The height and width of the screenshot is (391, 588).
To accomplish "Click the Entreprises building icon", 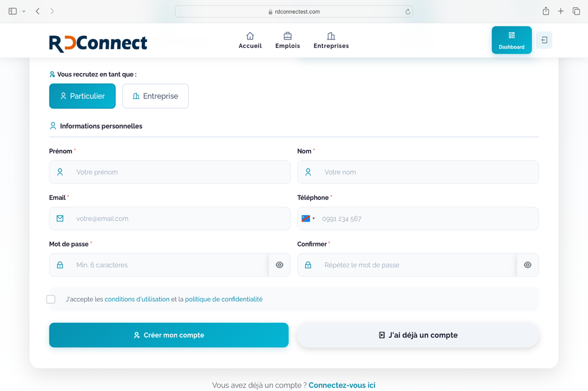I will [x=330, y=35].
